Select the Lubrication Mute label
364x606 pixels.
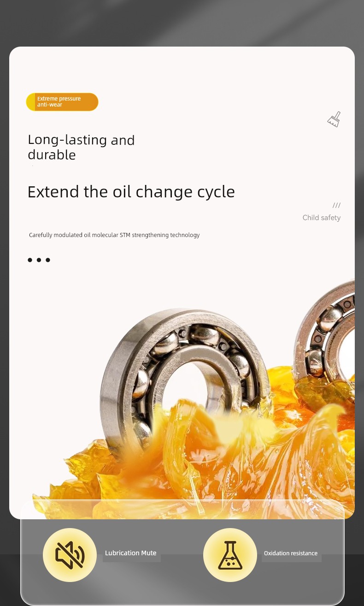point(131,553)
